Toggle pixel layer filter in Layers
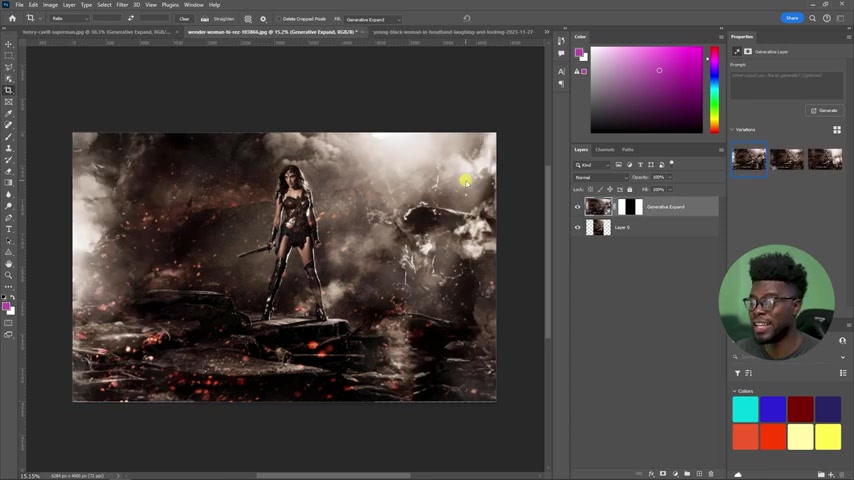 [x=619, y=165]
